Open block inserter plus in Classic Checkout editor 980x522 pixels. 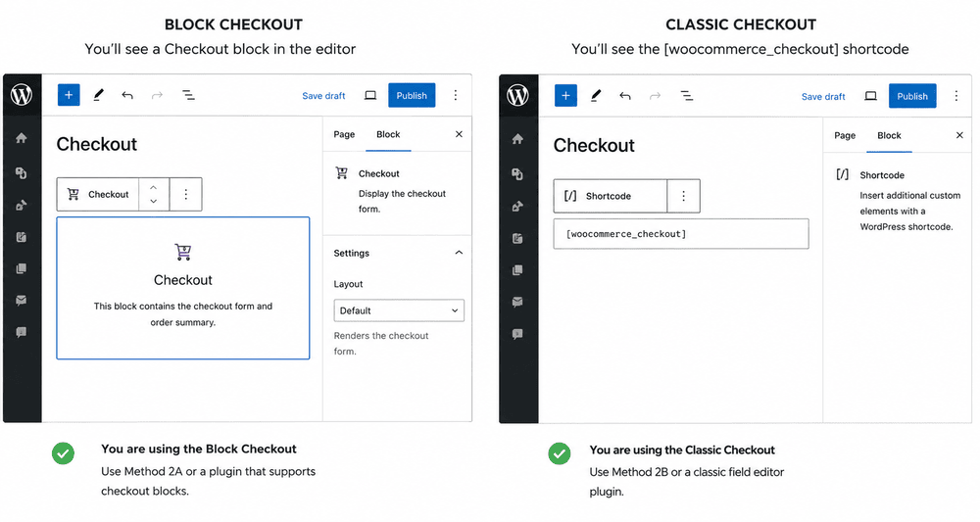(565, 96)
